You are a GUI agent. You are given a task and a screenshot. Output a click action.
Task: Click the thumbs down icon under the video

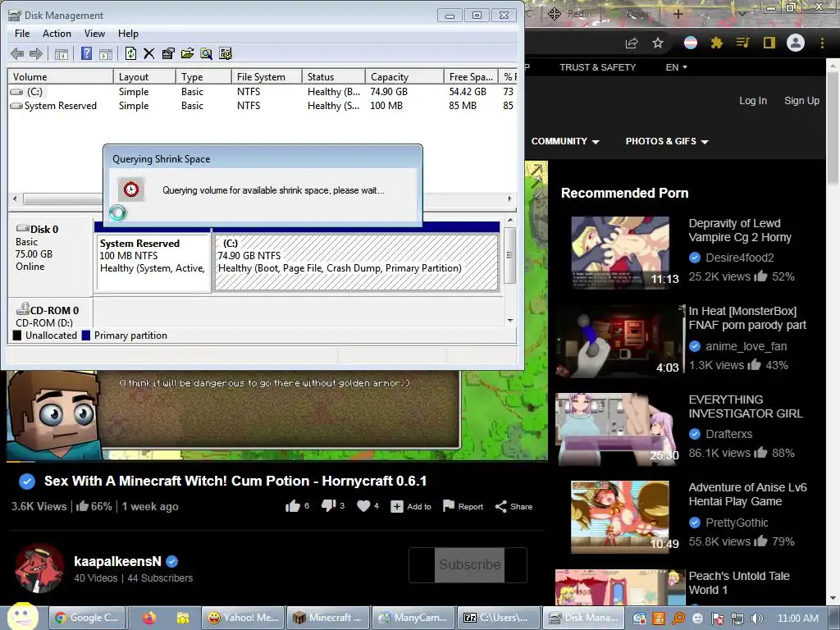tap(328, 505)
